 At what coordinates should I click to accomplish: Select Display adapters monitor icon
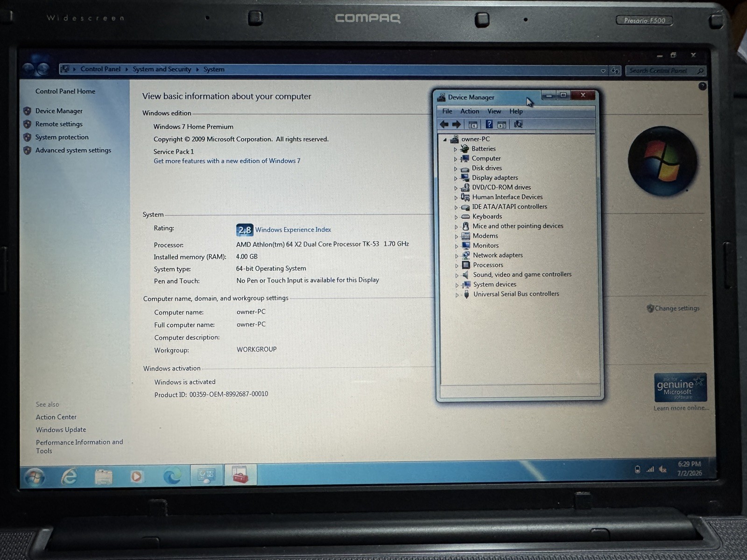pyautogui.click(x=465, y=178)
